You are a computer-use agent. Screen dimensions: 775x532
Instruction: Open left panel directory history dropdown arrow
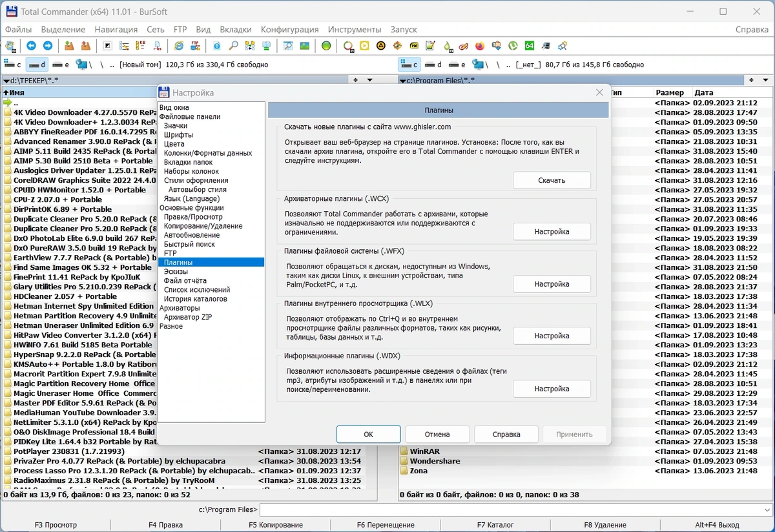coord(370,80)
